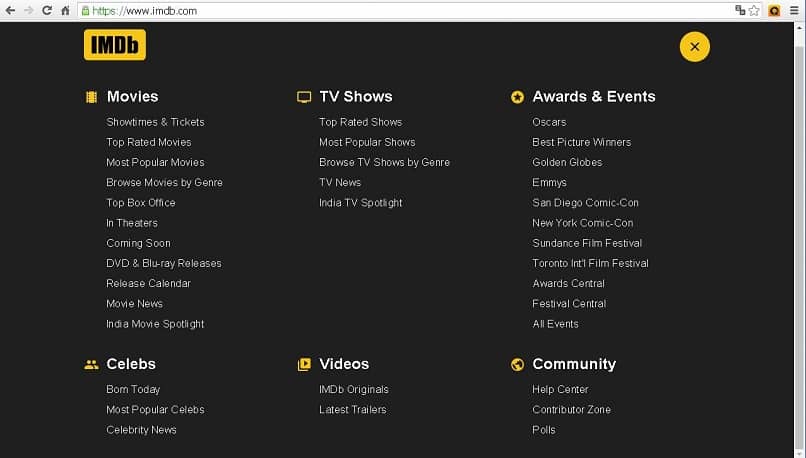
Task: Click the Videos play icon
Action: [304, 364]
